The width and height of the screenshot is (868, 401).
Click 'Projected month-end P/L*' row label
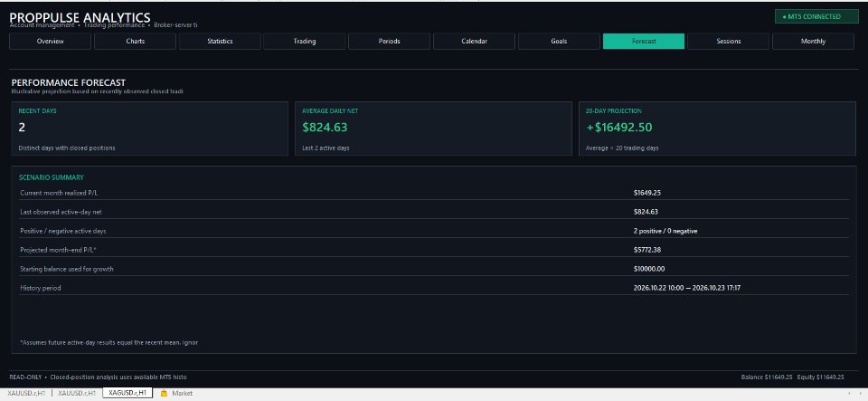click(58, 250)
